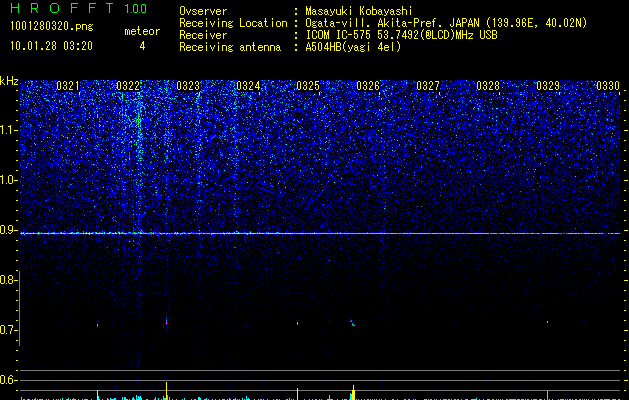Click the Ogata-vill. Akita-Pref. JAPAN location text
Viewport: 629px width, 400px height.
[446, 23]
